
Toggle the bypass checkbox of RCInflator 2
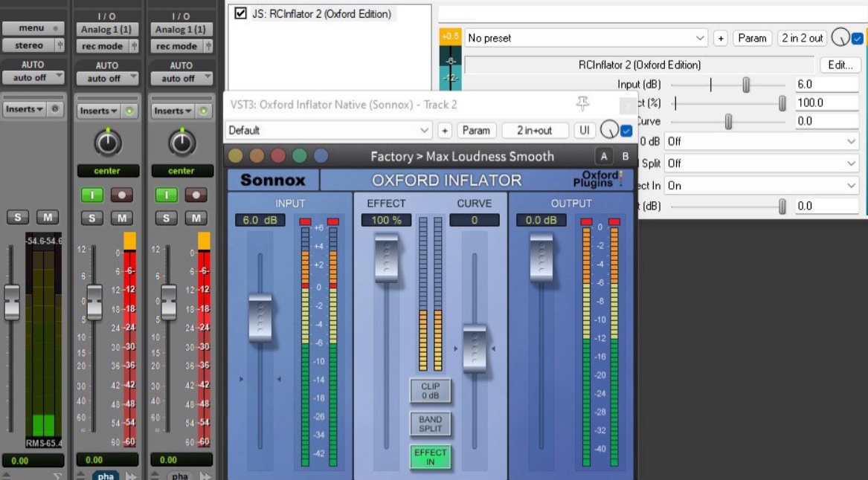tap(857, 39)
